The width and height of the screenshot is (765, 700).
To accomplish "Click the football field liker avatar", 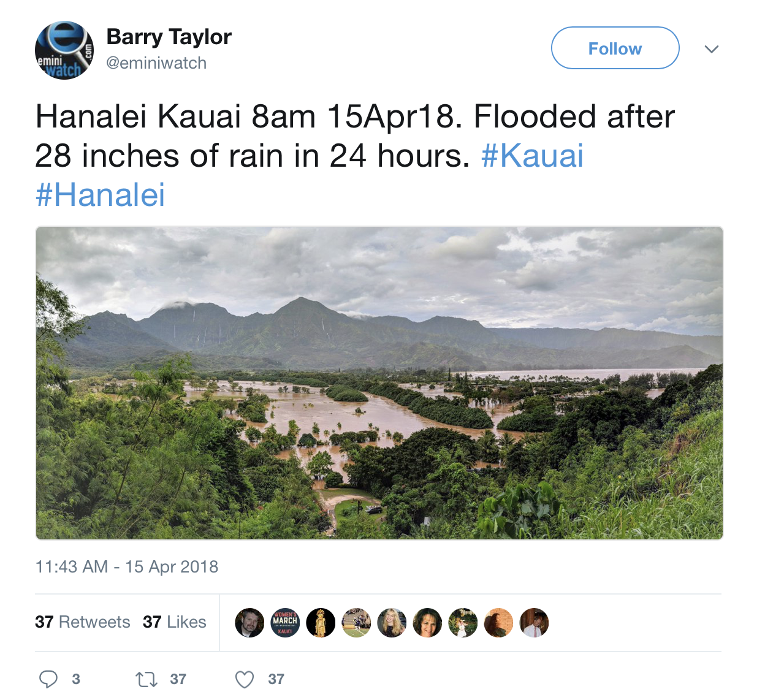I will click(356, 623).
